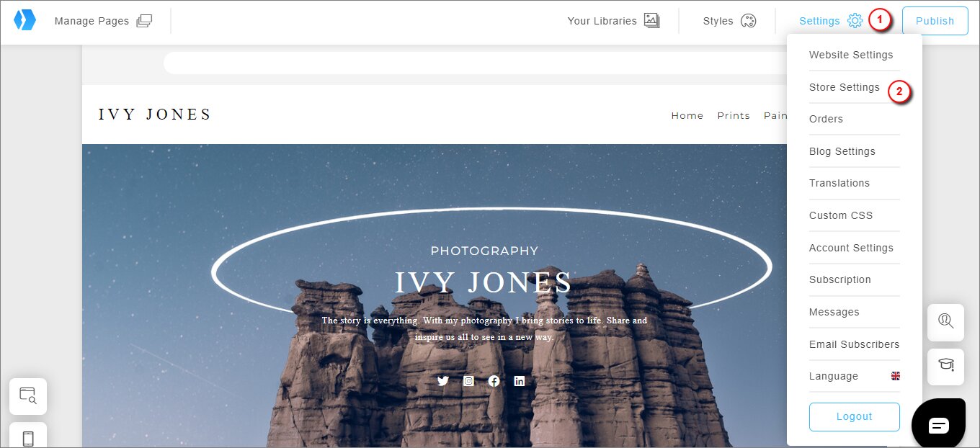980x448 pixels.
Task: Click the Settings gear icon
Action: click(x=855, y=21)
